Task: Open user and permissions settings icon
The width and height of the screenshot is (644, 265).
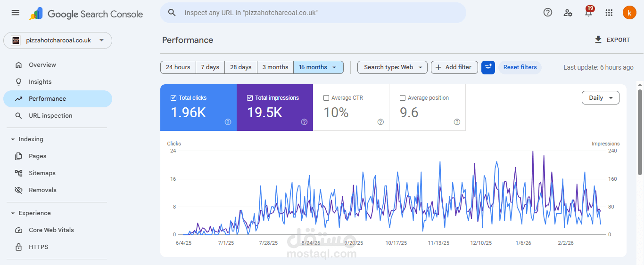Action: click(568, 13)
